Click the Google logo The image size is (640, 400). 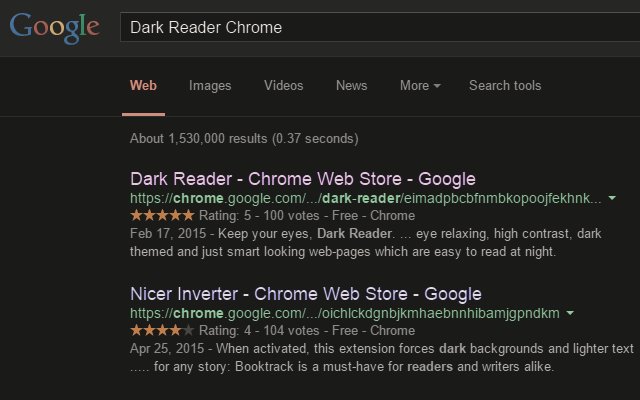tap(54, 28)
